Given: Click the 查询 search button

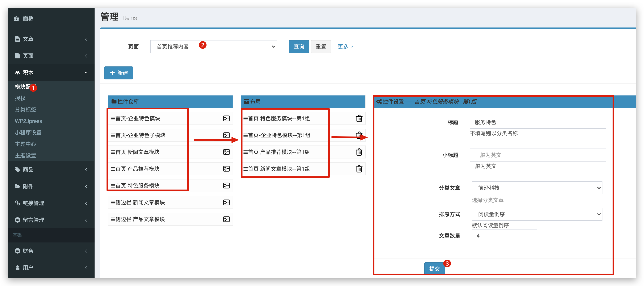Looking at the screenshot, I should pyautogui.click(x=299, y=47).
